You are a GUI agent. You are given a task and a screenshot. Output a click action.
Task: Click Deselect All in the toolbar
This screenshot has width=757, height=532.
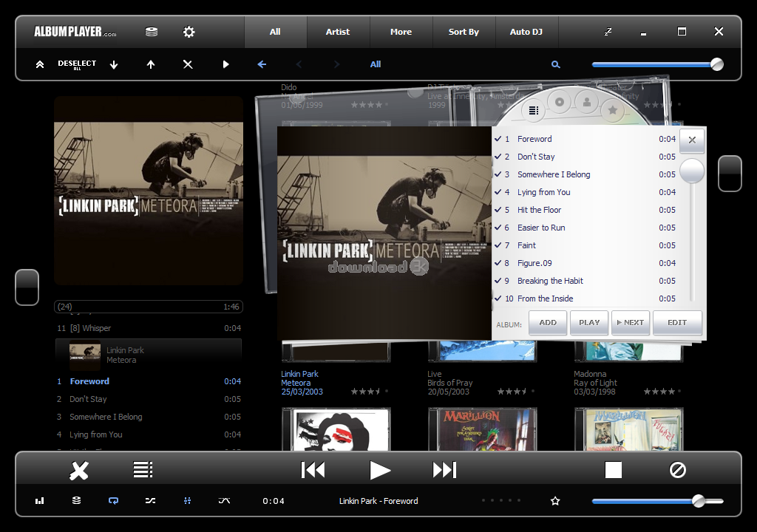(x=77, y=64)
